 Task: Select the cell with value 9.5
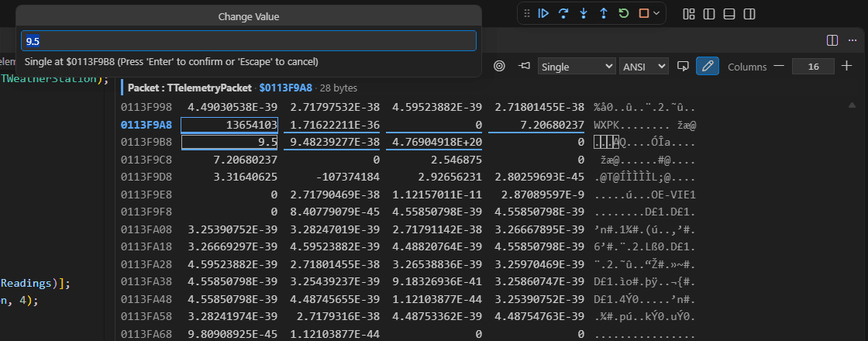[229, 143]
